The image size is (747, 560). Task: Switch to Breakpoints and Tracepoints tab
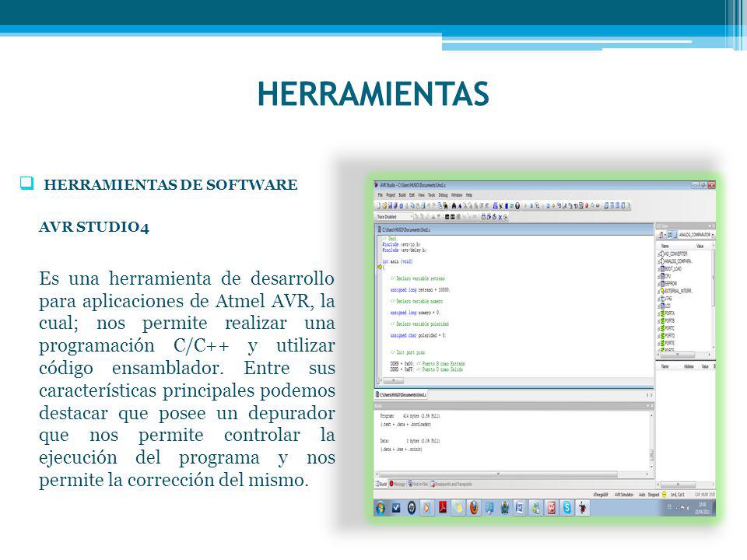[x=451, y=485]
